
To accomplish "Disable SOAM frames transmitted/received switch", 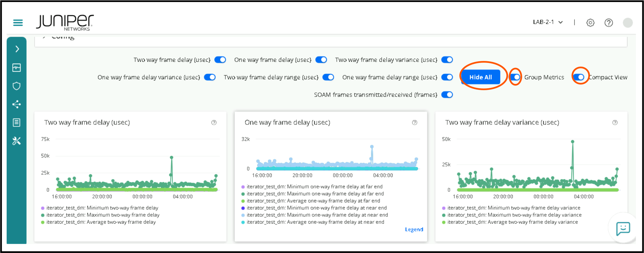I will point(447,95).
